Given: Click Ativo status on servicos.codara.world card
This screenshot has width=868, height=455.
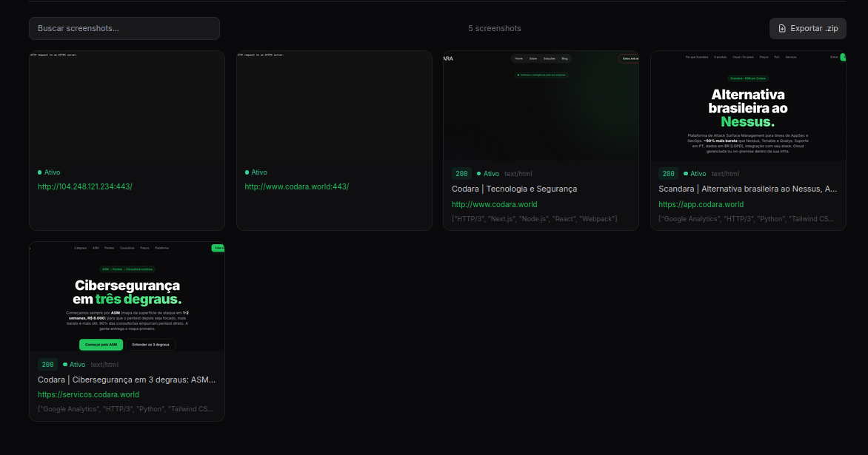Looking at the screenshot, I should pyautogui.click(x=74, y=365).
